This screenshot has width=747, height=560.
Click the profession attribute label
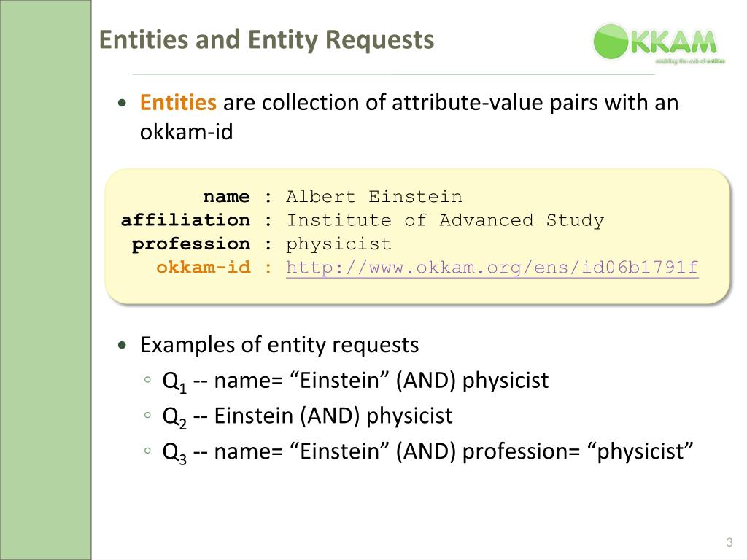point(191,244)
